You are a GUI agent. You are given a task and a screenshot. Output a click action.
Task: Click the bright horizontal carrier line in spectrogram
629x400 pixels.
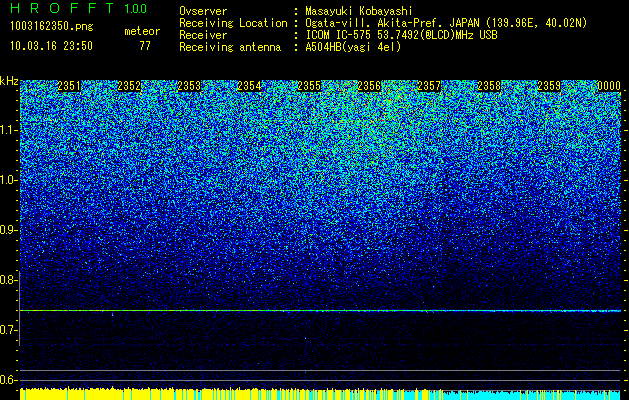(x=320, y=311)
